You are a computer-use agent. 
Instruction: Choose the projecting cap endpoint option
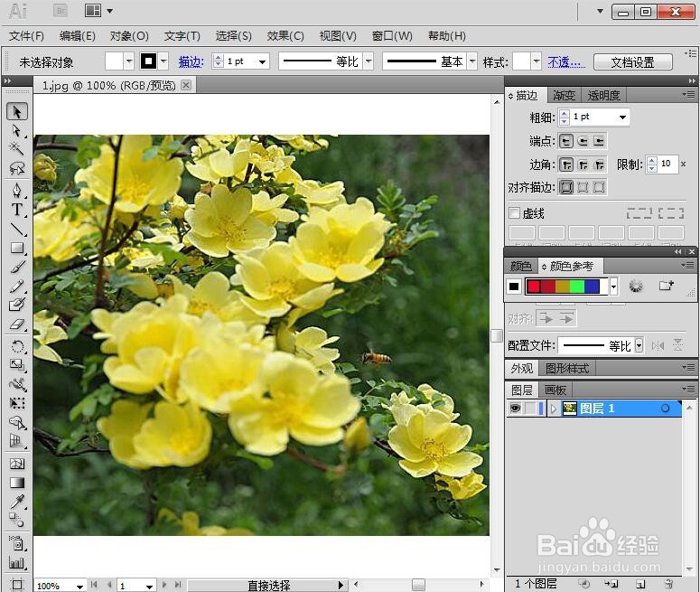599,142
